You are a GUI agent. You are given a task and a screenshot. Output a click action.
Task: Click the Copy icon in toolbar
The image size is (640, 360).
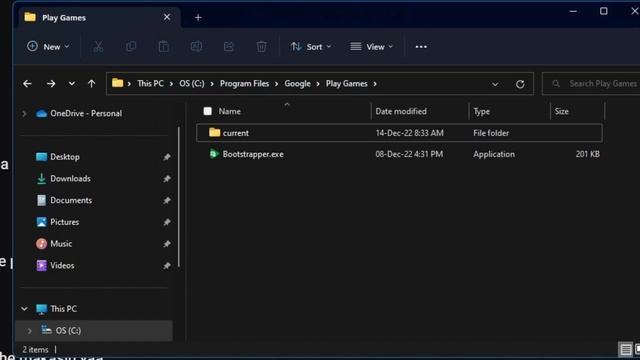click(x=131, y=47)
